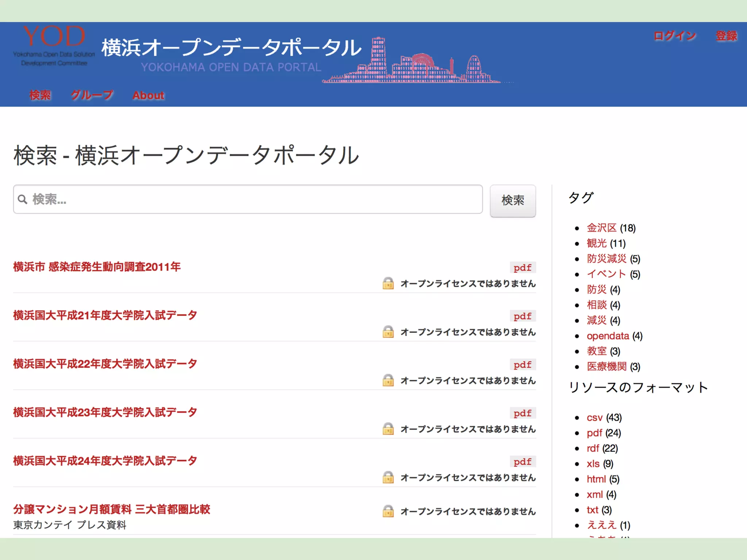
Task: Open the About navigation item
Action: coord(148,95)
